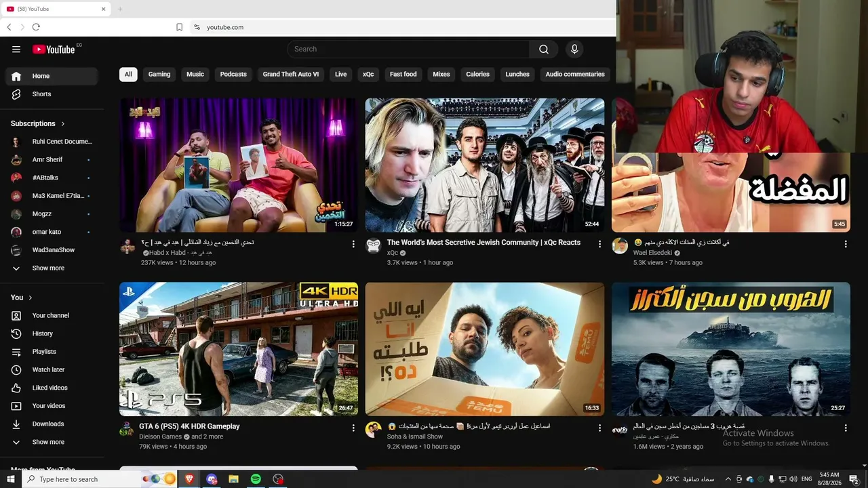Viewport: 868px width, 488px height.
Task: Open a new browser tab
Action: [x=120, y=9]
